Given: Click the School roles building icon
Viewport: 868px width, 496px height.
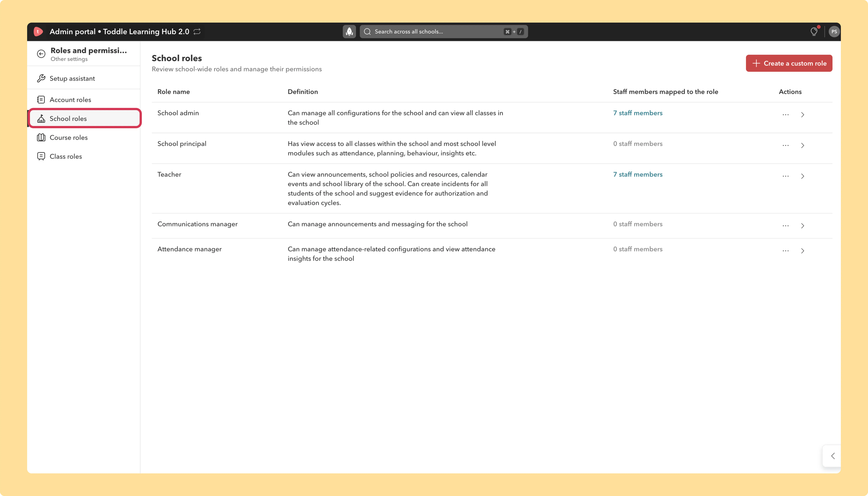Looking at the screenshot, I should [41, 118].
